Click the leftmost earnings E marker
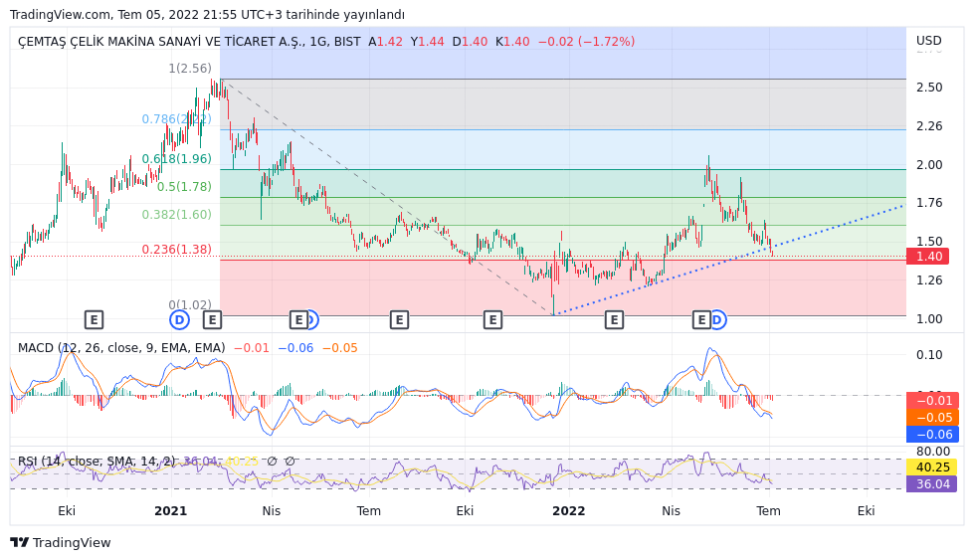Screen dimensions: 974x560 (94, 320)
